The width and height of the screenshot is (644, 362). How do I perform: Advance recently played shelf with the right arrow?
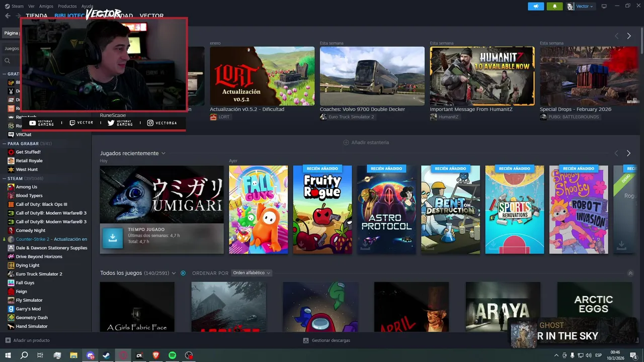coord(628,153)
